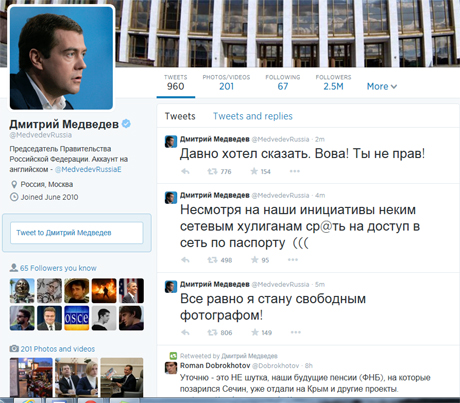Reply to the 'Давно хотел сказать' tweet
460x403 pixels.
coord(185,171)
